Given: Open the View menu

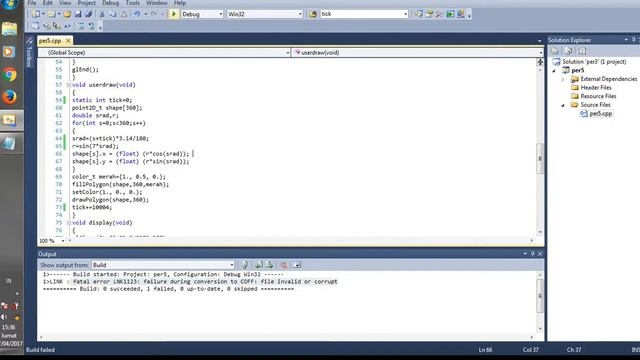Looking at the screenshot, I should pyautogui.click(x=65, y=3).
